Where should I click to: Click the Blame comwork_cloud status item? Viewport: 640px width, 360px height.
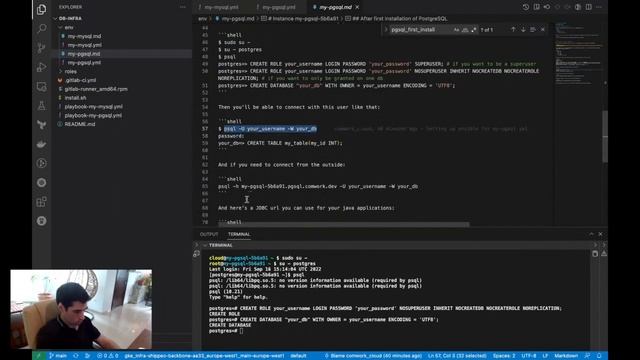[373, 356]
